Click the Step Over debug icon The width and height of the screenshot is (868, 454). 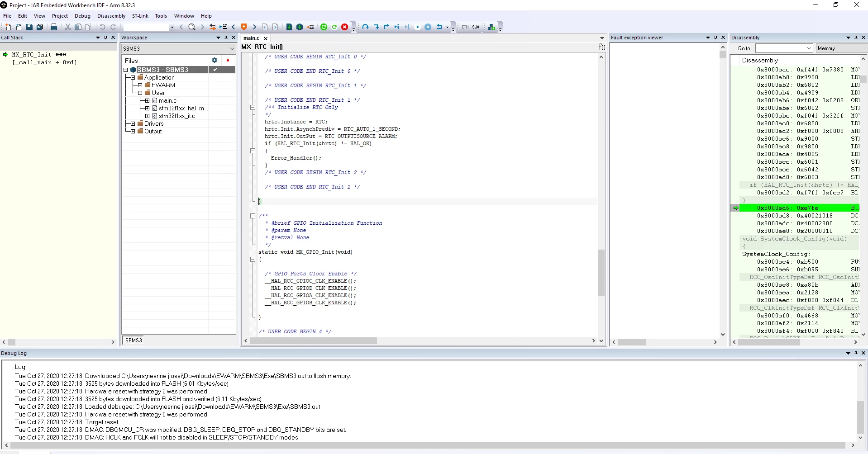(x=366, y=27)
